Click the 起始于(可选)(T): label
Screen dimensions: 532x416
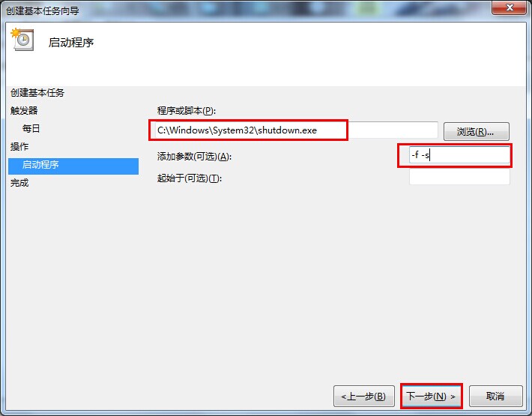(x=190, y=178)
